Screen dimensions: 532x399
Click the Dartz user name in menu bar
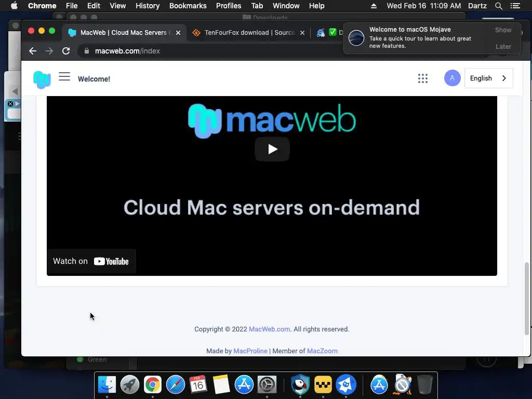click(x=477, y=6)
